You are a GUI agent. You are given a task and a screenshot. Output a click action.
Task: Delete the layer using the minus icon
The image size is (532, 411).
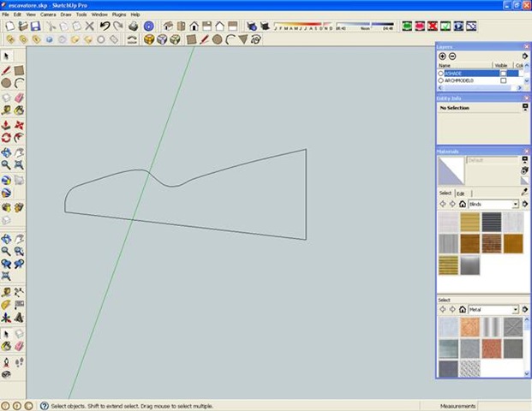pos(451,56)
